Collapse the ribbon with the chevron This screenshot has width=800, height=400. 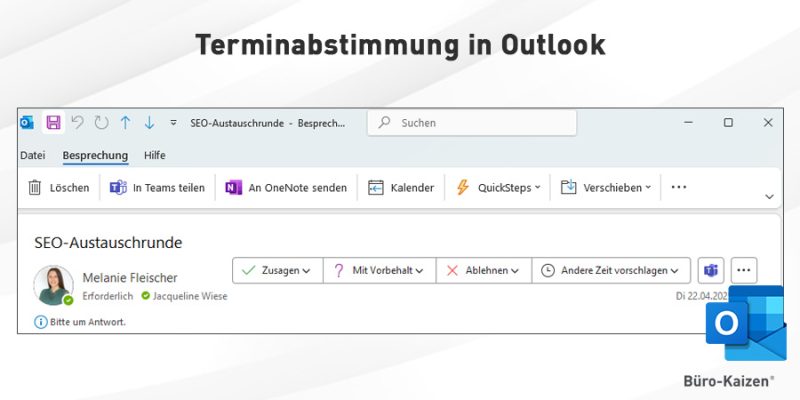[x=769, y=197]
